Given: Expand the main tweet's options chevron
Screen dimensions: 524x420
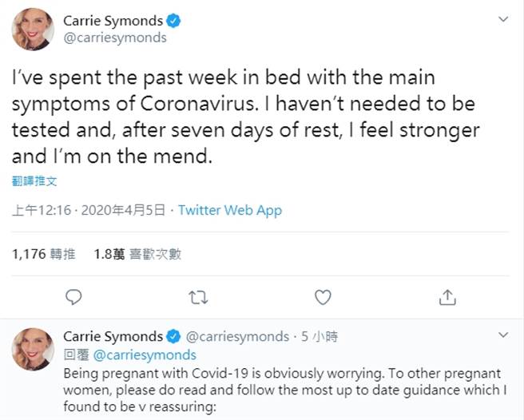Looking at the screenshot, I should tap(503, 18).
